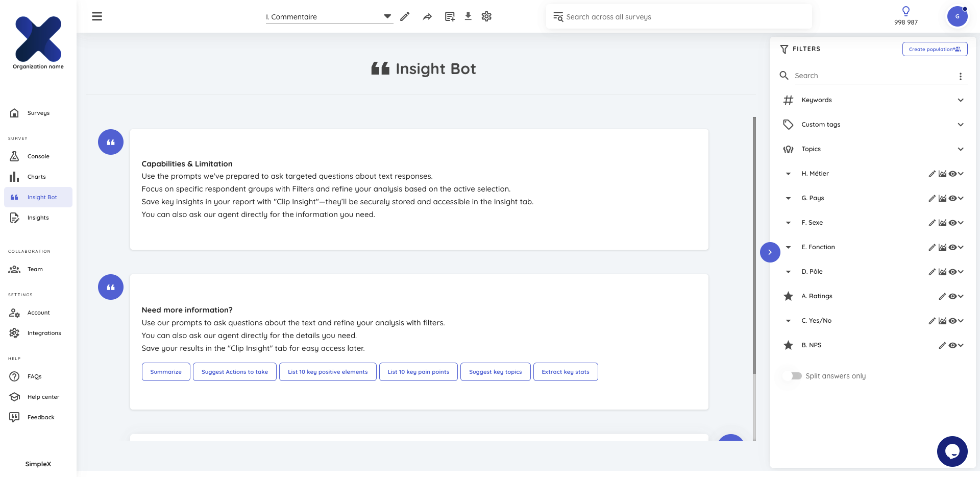Click the download icon in the top toolbar
The image size is (980, 477).
pyautogui.click(x=468, y=16)
